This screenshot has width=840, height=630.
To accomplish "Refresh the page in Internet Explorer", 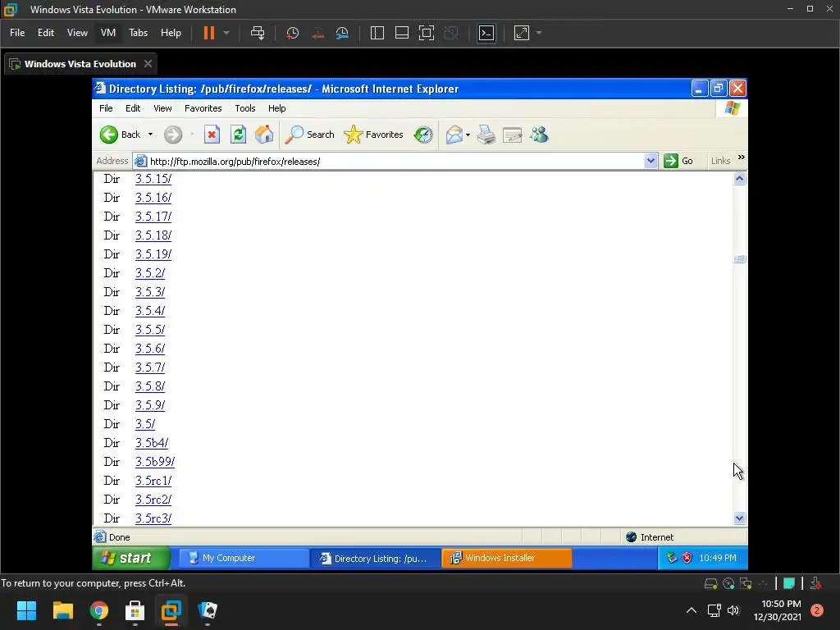I will pyautogui.click(x=238, y=135).
